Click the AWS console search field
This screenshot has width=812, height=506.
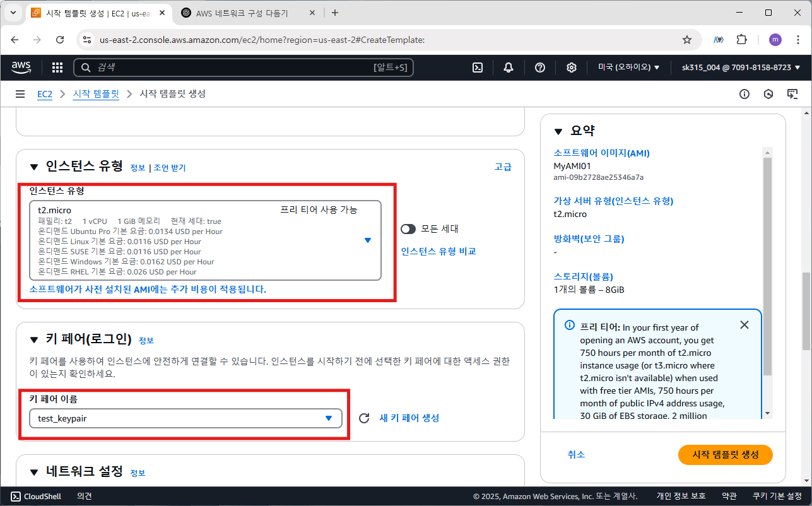point(244,68)
